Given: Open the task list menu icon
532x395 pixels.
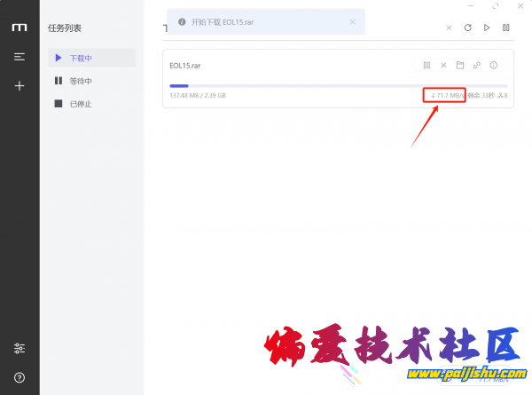Looking at the screenshot, I should (20, 57).
